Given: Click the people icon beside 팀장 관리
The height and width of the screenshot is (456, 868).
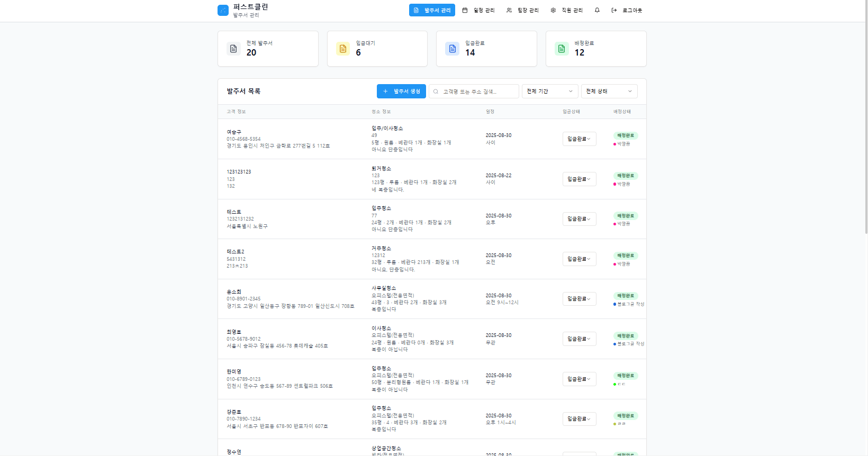Looking at the screenshot, I should pos(509,10).
